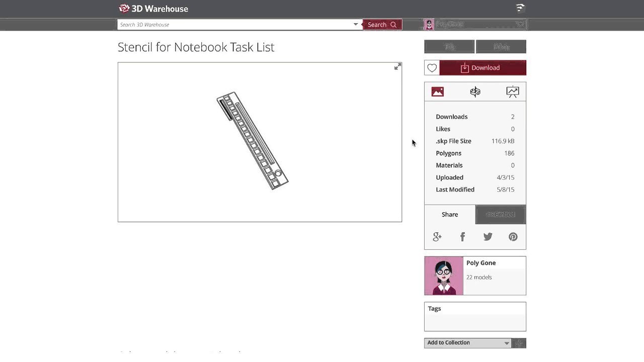Click the Poly Gone profile picture

[x=444, y=276]
